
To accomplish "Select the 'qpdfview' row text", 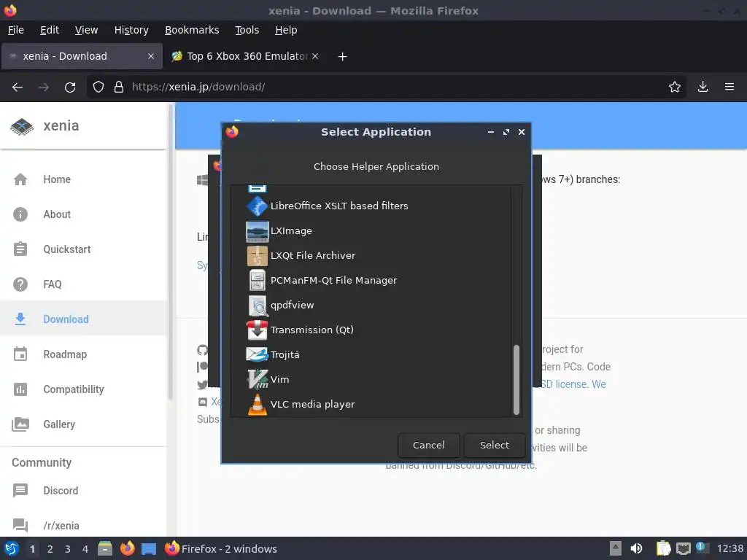I will pos(292,306).
